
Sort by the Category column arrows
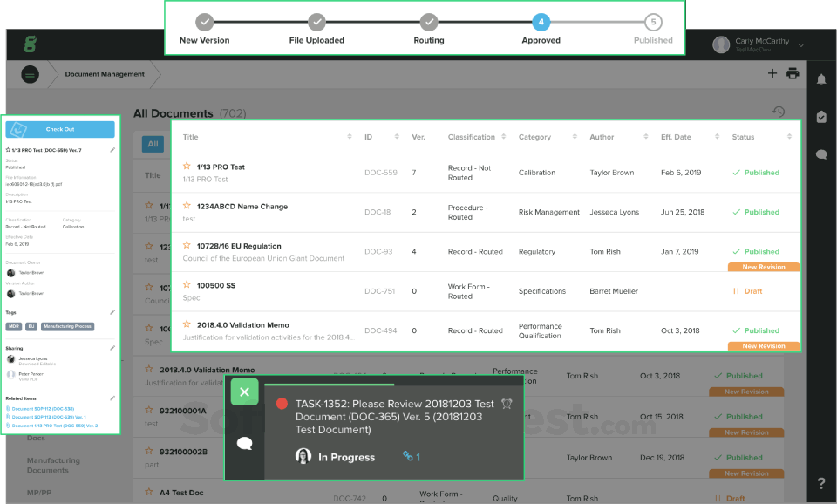pyautogui.click(x=575, y=137)
